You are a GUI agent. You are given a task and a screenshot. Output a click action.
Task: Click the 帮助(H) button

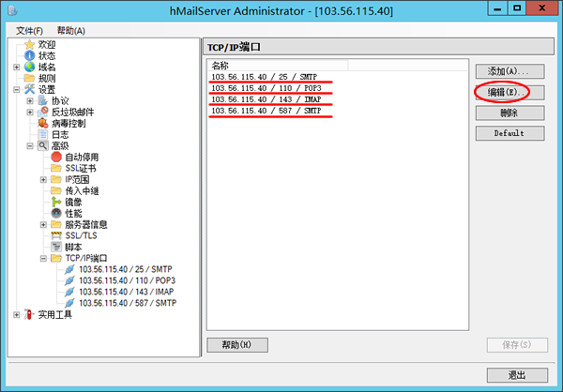point(237,345)
